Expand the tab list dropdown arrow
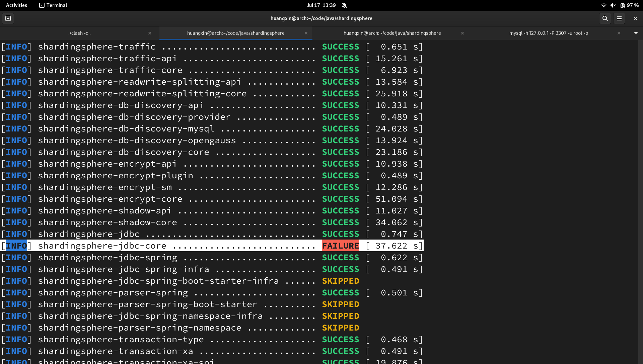The width and height of the screenshot is (643, 364). point(636,33)
